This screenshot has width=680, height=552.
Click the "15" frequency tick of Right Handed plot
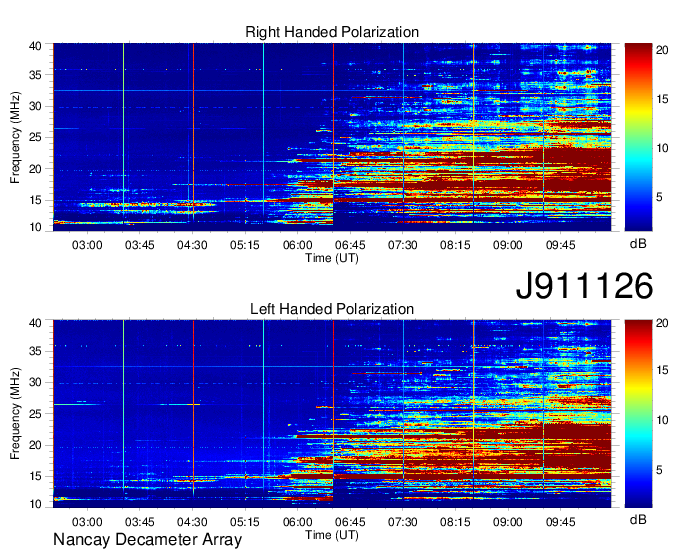(36, 200)
